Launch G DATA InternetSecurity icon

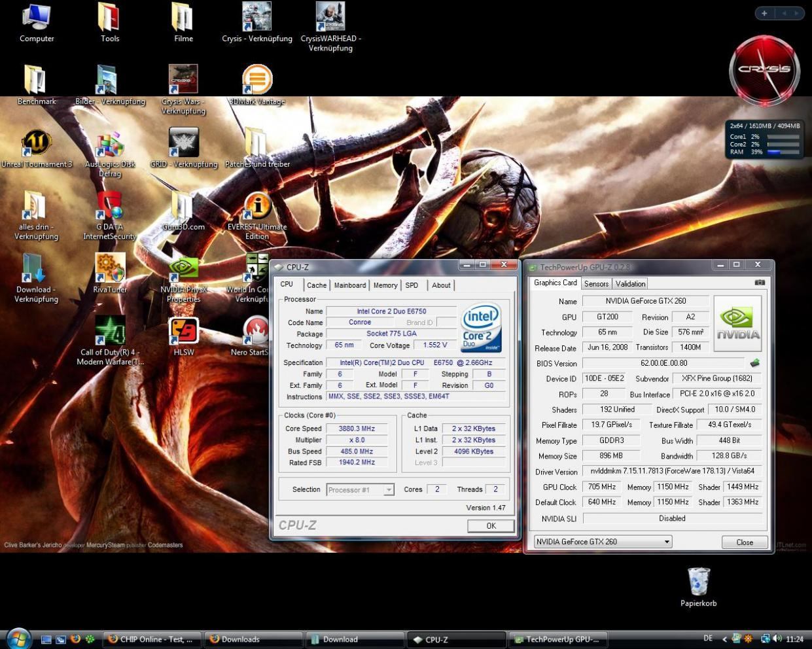110,215
